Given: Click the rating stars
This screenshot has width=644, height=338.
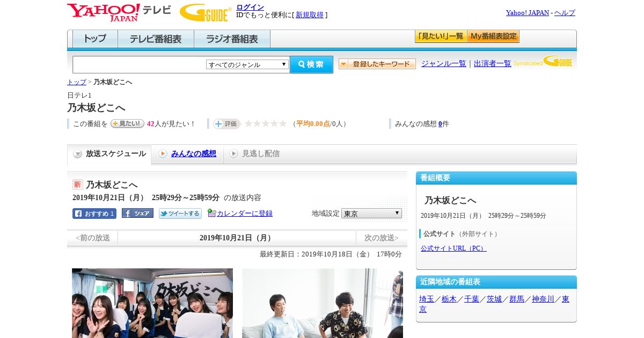Looking at the screenshot, I should click(266, 124).
